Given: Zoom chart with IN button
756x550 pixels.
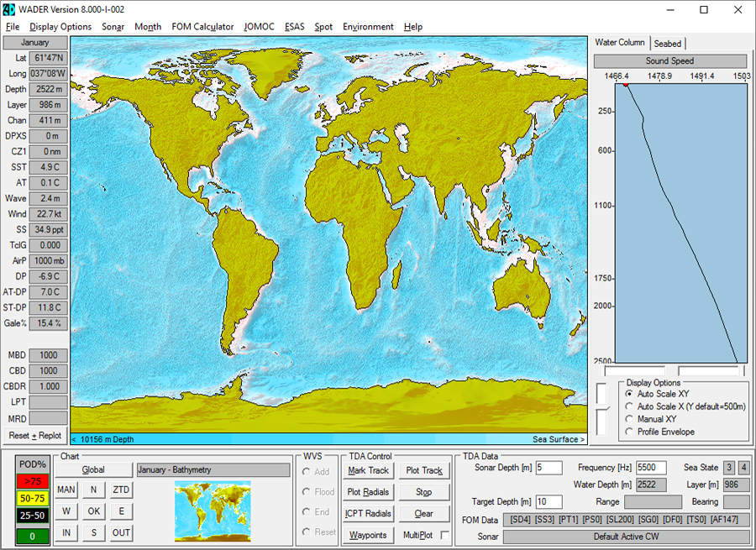Looking at the screenshot, I should (66, 532).
